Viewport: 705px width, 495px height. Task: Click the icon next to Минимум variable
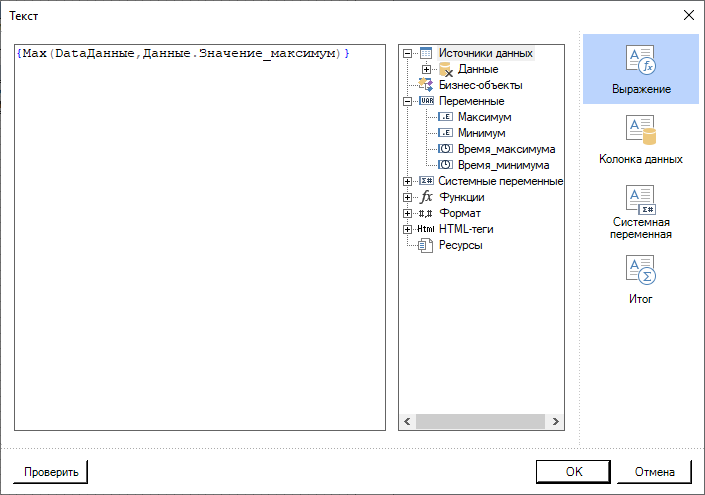click(x=446, y=133)
